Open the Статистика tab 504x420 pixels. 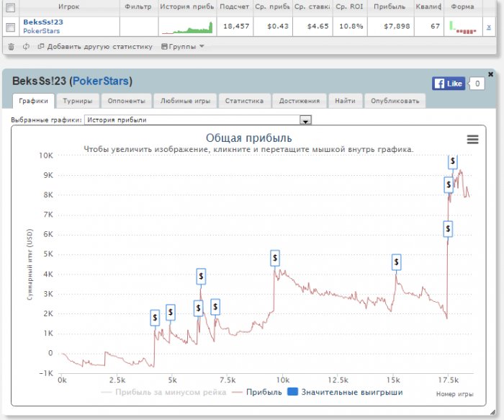tap(244, 101)
